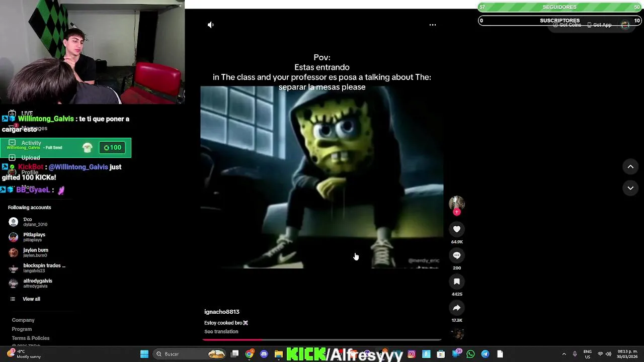Click the 100 KICKs gift badge
The height and width of the screenshot is (362, 644).
(x=112, y=147)
